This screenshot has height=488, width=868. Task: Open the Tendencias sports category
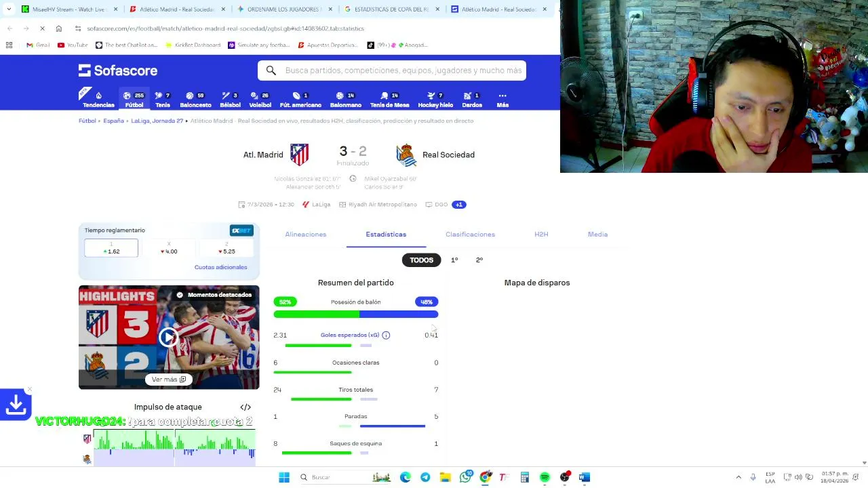point(98,100)
